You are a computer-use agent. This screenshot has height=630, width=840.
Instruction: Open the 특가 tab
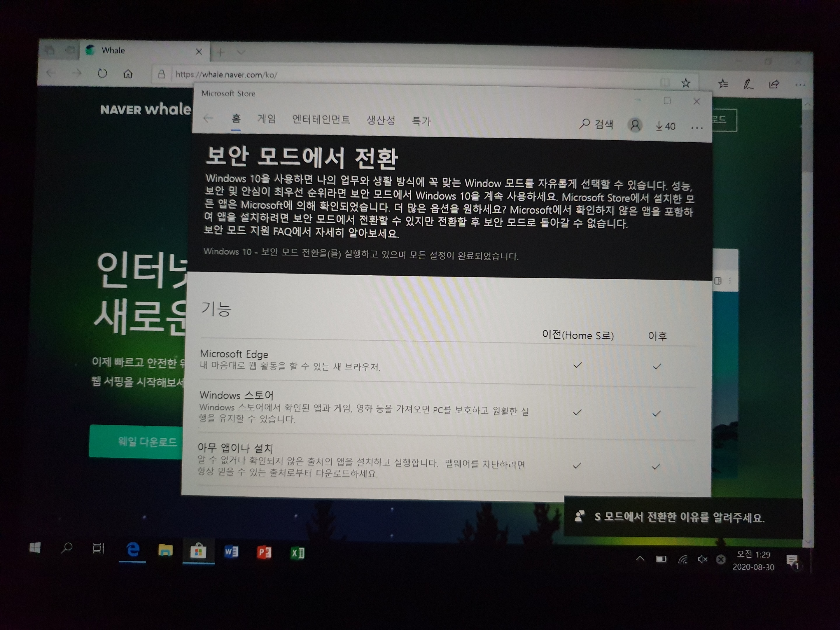coord(421,122)
